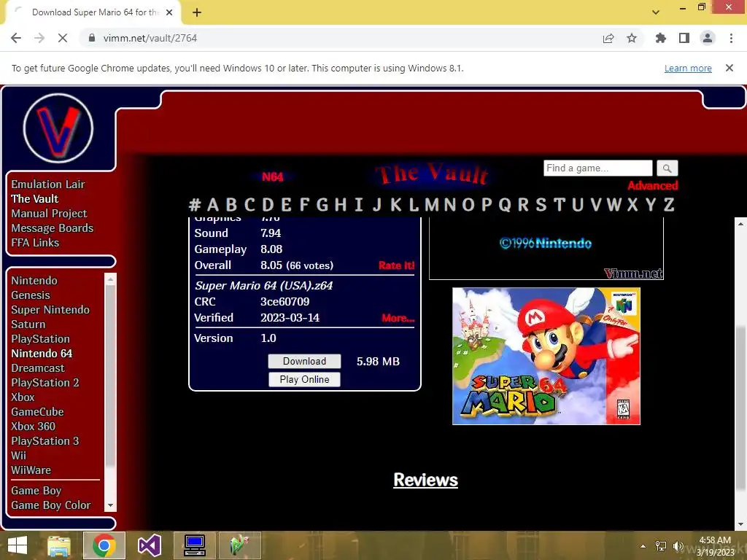Select the Game Boy Color system
This screenshot has width=747, height=560.
tap(50, 505)
